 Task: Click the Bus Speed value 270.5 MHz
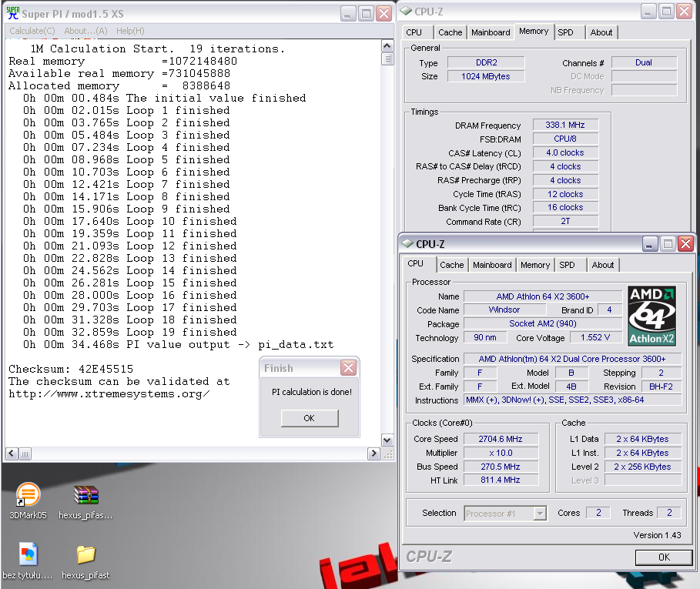coord(501,467)
